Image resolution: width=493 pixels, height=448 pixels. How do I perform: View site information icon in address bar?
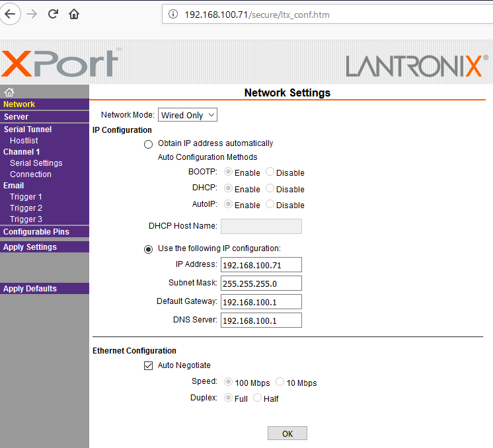(x=173, y=15)
